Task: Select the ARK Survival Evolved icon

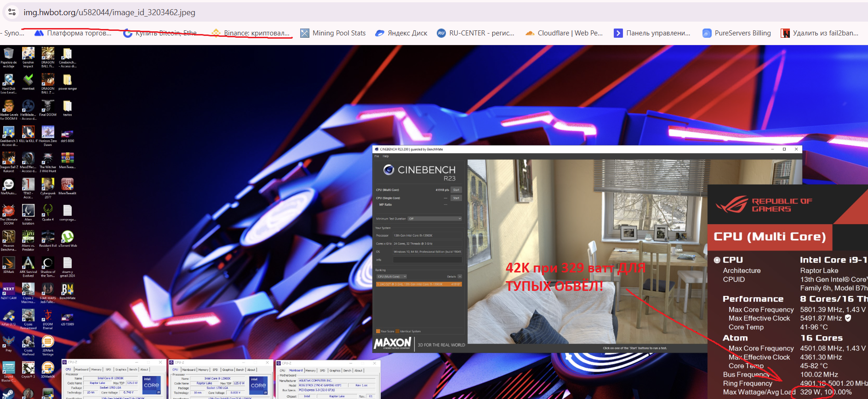Action: [28, 267]
